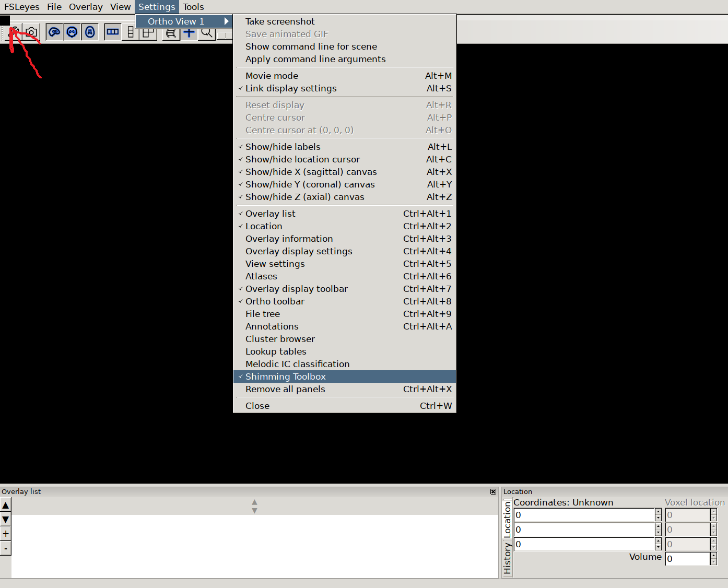Click the movie mode film icon
Viewport: 728px width, 588px height.
(x=171, y=33)
